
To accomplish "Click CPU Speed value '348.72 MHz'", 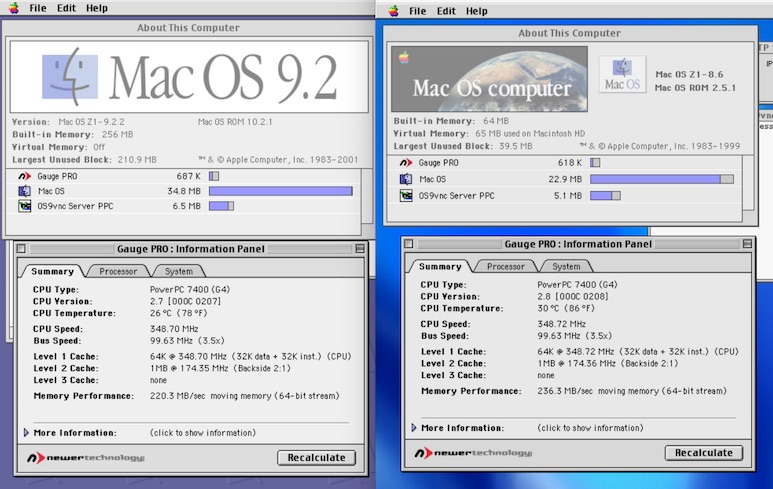I will pyautogui.click(x=562, y=324).
